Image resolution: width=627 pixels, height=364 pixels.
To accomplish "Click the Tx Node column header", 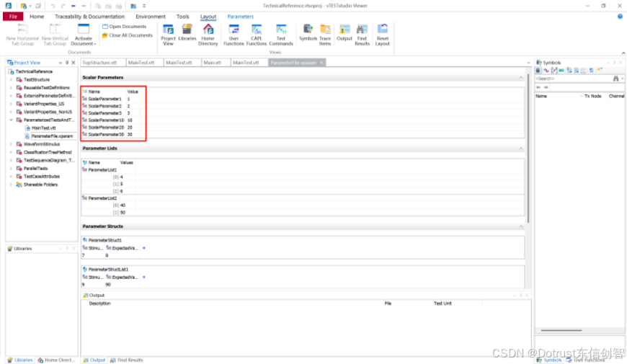I will tap(592, 96).
